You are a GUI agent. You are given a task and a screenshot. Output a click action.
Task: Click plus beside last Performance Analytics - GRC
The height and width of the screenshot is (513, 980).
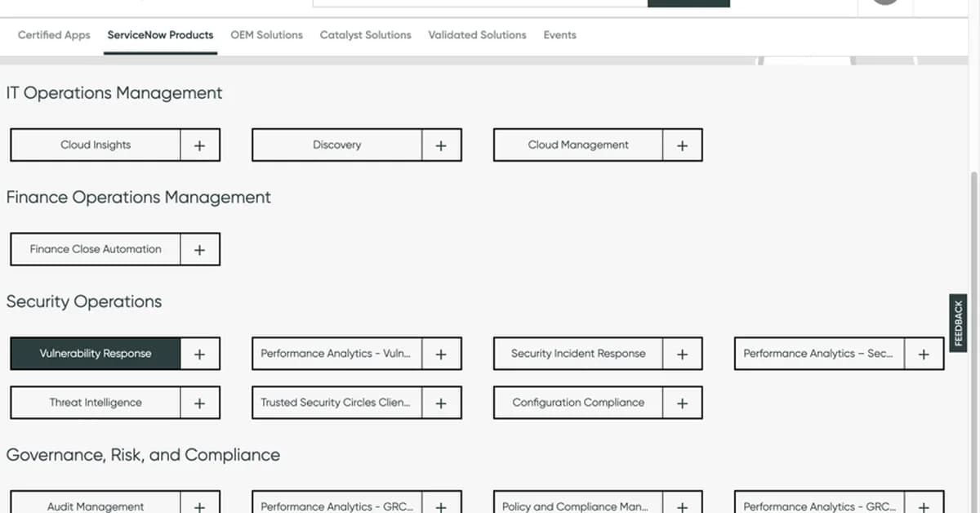pos(924,503)
